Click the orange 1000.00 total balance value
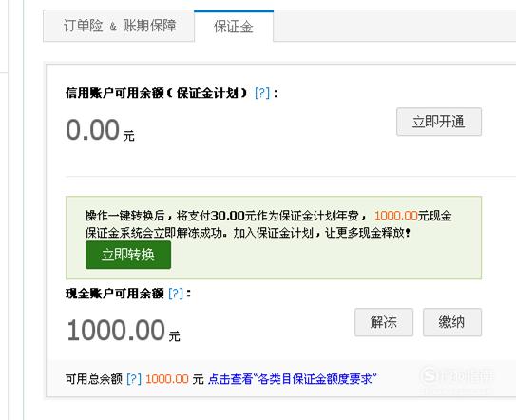The height and width of the screenshot is (420, 516). tap(167, 379)
